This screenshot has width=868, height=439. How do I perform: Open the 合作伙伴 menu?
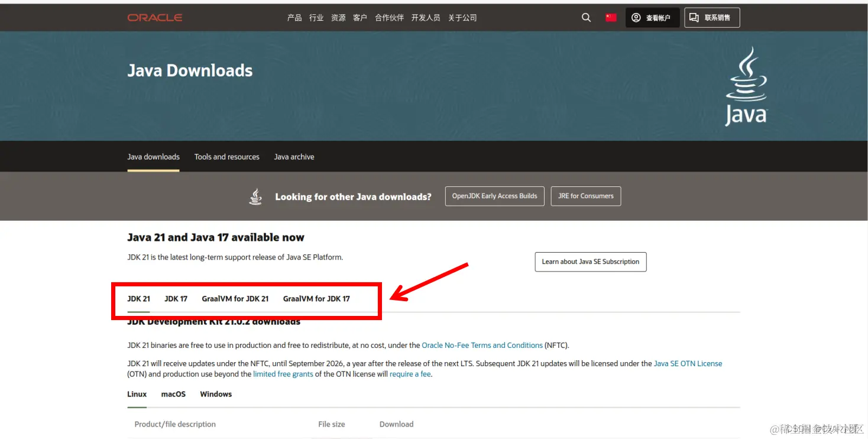click(389, 18)
